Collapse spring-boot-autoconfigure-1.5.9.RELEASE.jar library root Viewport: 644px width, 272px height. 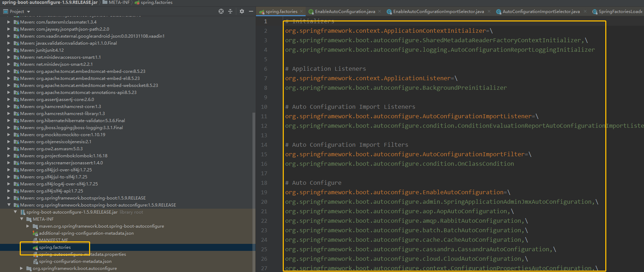[15, 212]
